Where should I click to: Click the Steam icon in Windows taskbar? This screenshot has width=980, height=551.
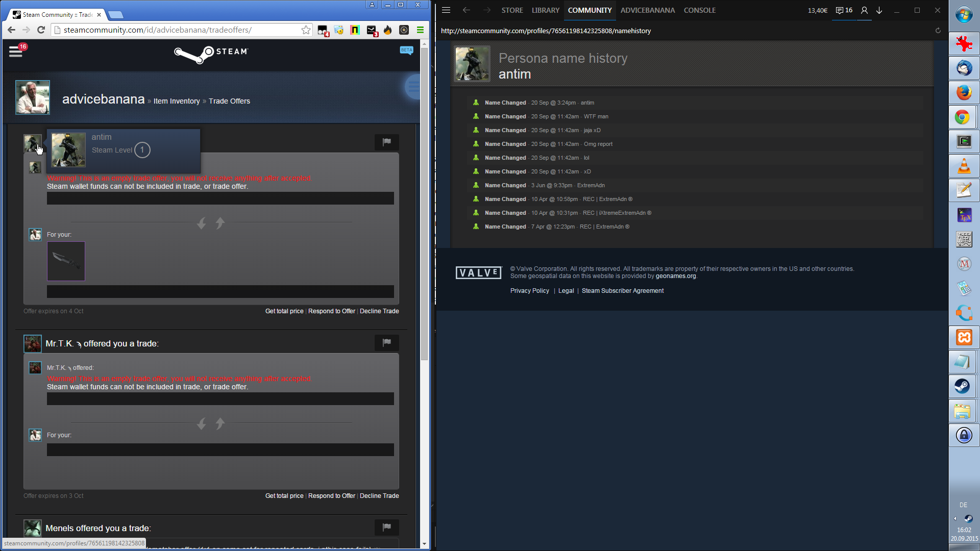(x=963, y=386)
